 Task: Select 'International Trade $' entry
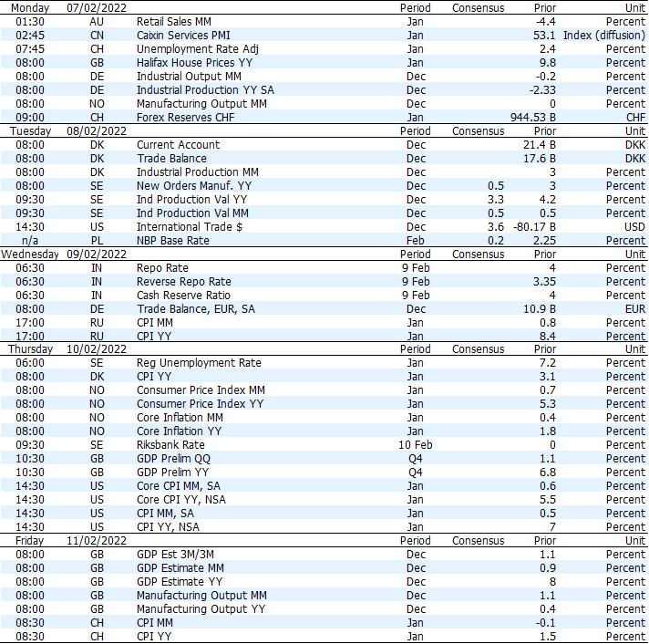(190, 226)
